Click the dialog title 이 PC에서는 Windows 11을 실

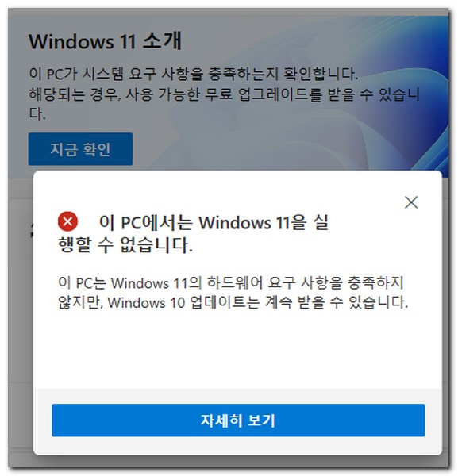[x=214, y=222]
